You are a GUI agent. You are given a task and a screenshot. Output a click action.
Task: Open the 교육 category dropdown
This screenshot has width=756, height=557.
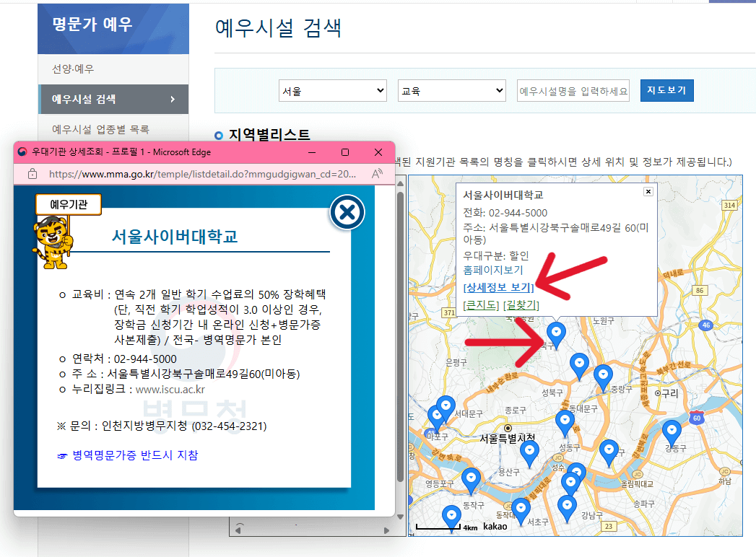coord(452,91)
